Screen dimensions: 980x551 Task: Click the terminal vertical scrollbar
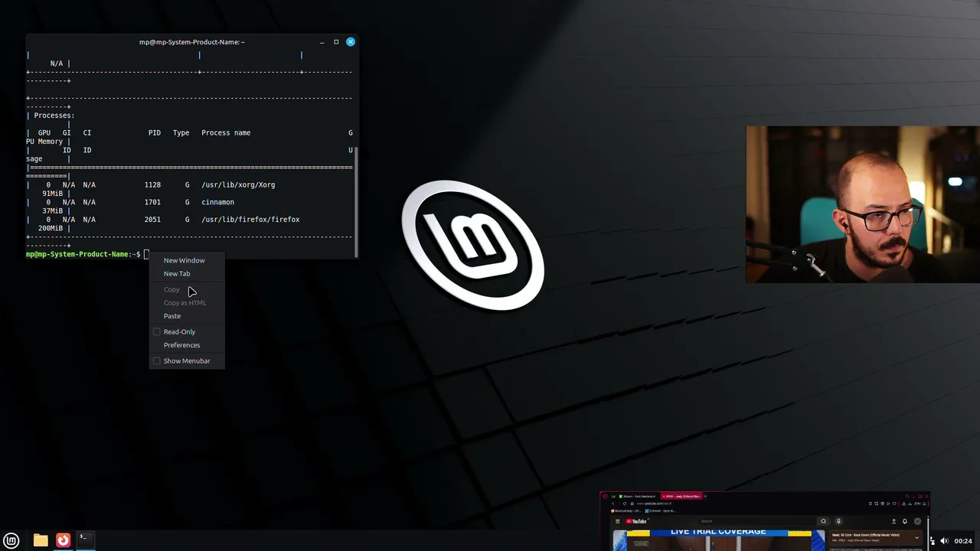357,202
